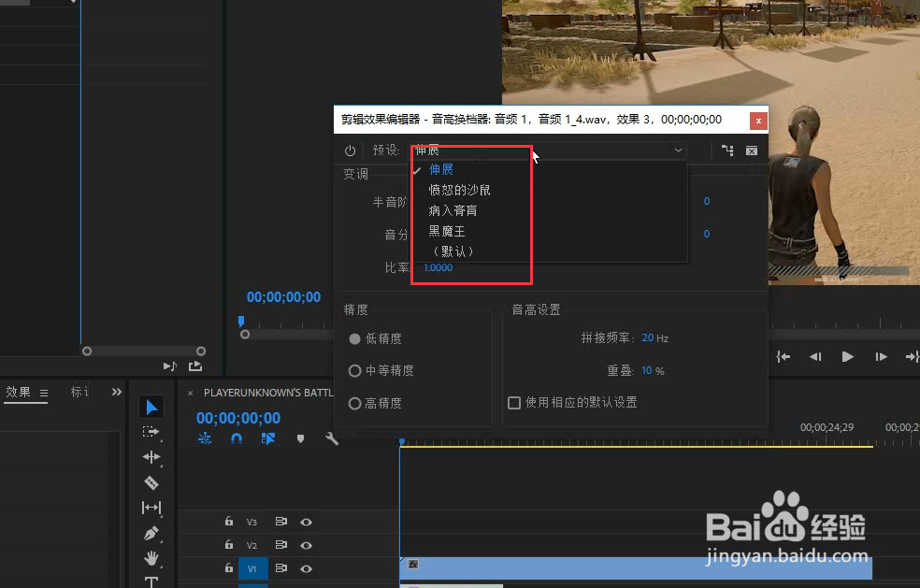Toggle nest sequence insert button in timeline
The width and height of the screenshot is (920, 588).
205,438
